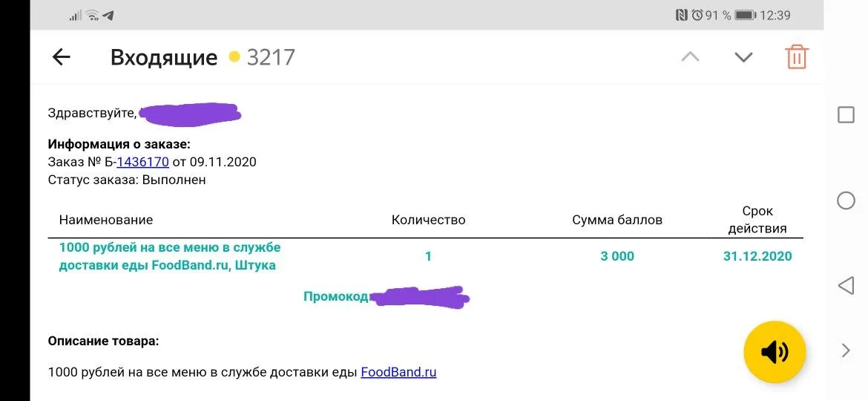868x401 pixels.
Task: Tap Android home circle button
Action: point(846,200)
